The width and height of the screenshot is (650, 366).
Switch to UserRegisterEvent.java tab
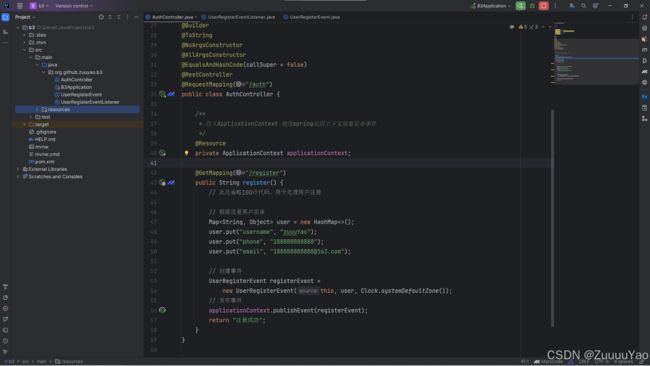(312, 17)
